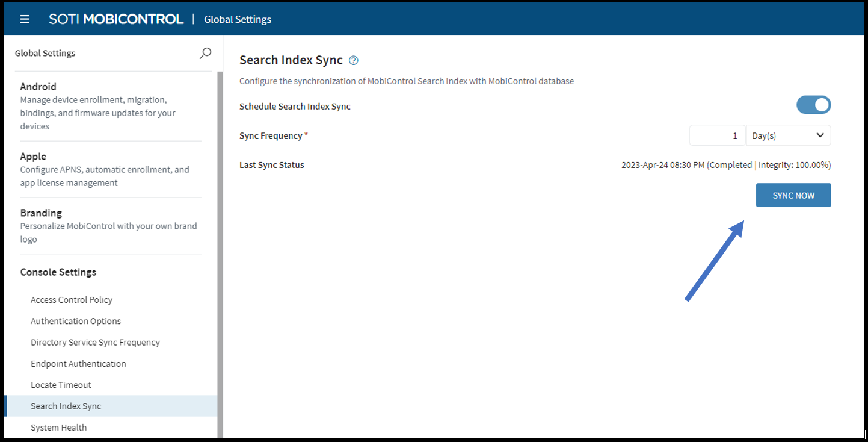Toggle Schedule Search Index Sync switch
This screenshot has width=868, height=442.
point(813,105)
